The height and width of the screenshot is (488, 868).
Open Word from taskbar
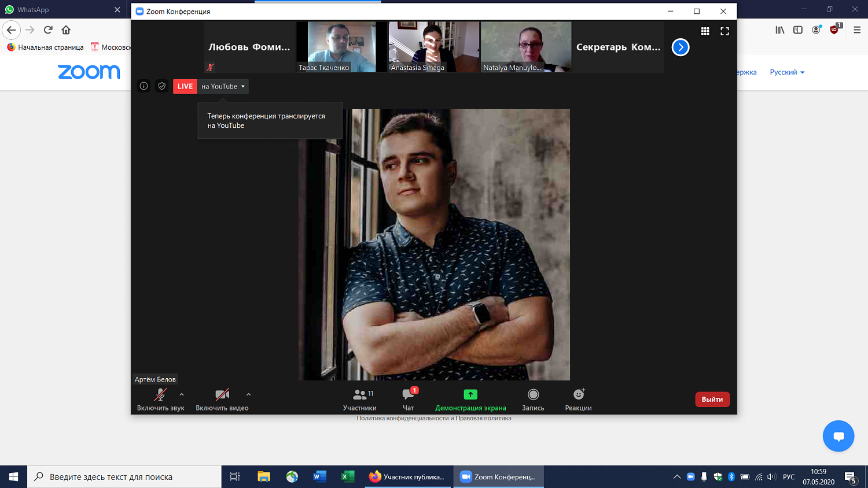tap(319, 477)
